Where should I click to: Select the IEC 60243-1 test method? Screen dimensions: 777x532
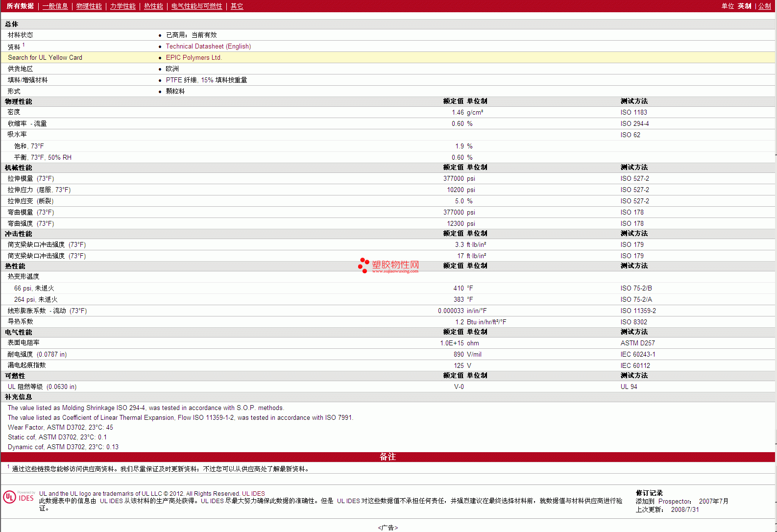[x=637, y=354]
